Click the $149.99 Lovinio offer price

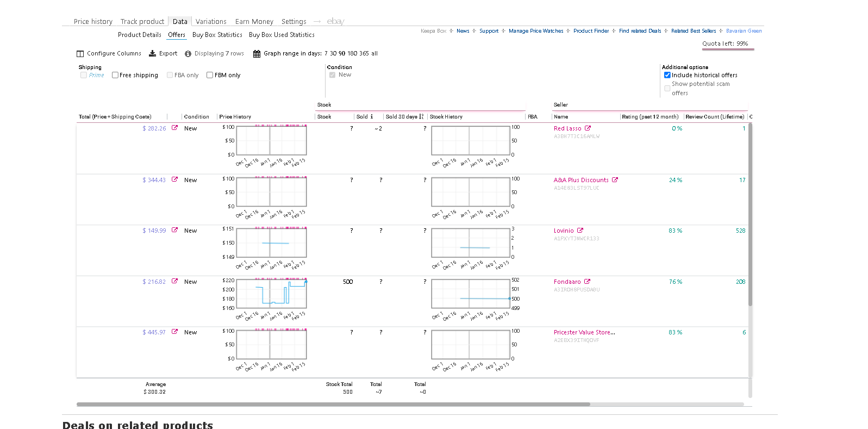coord(154,231)
